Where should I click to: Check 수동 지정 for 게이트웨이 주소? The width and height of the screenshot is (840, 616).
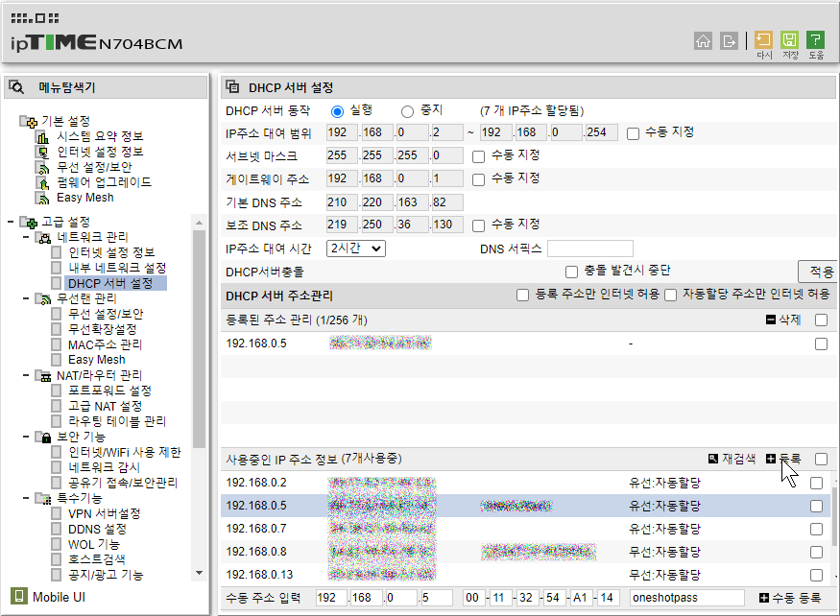pyautogui.click(x=478, y=179)
